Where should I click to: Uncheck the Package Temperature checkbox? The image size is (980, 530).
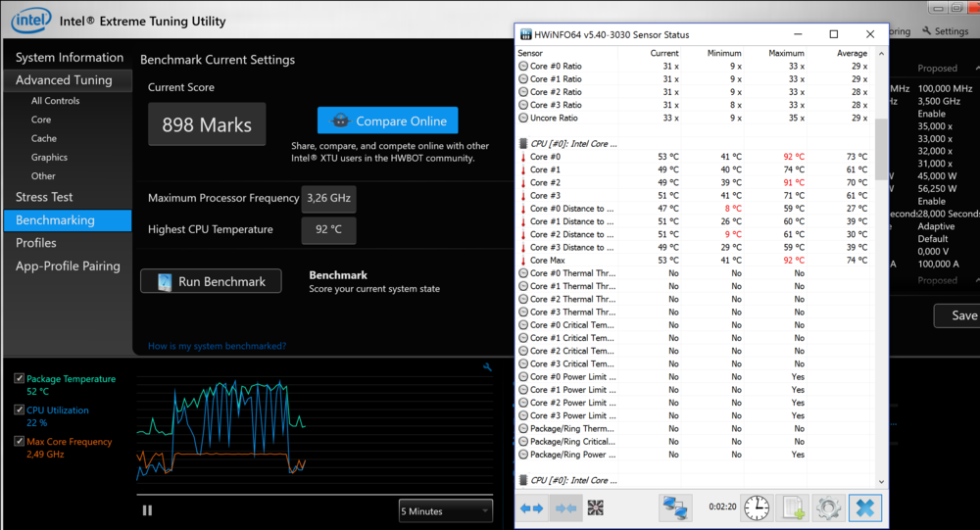(20, 379)
